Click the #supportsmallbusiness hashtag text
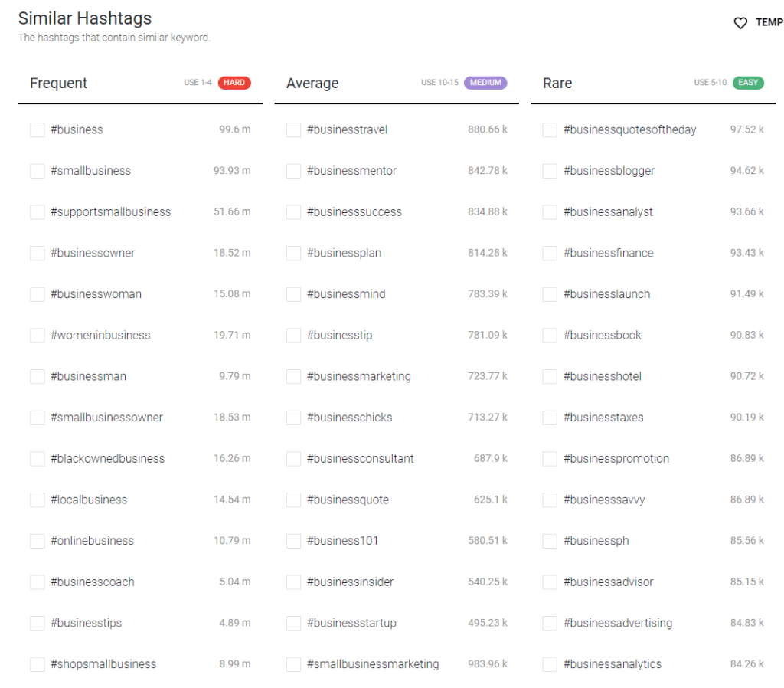Viewport: 784px width, 688px height. pos(111,212)
